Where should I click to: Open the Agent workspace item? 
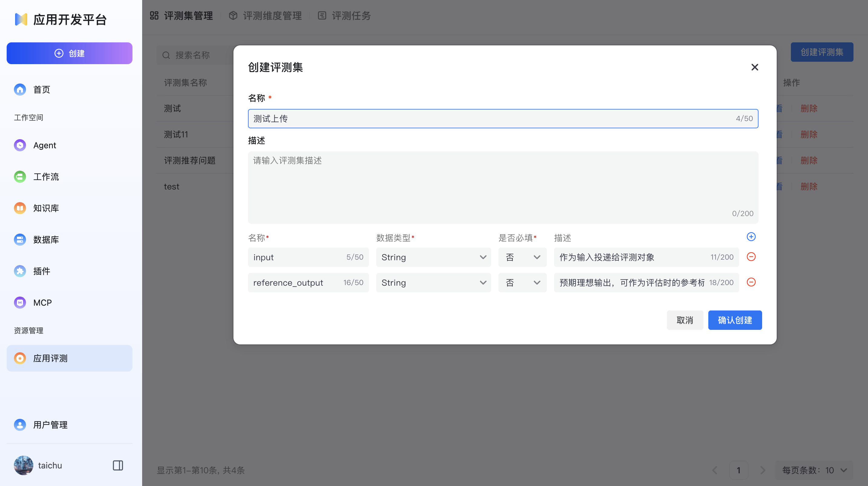(x=44, y=145)
